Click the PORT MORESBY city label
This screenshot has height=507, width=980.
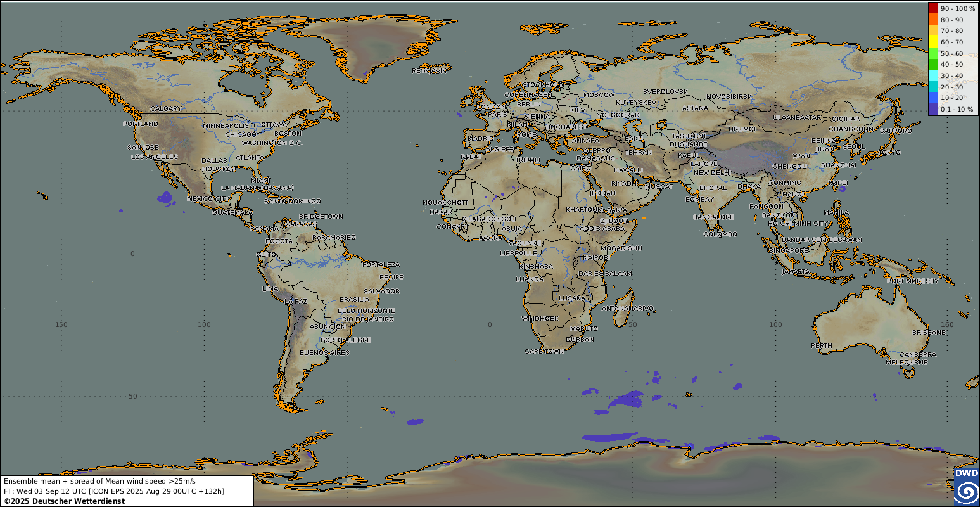tap(912, 281)
